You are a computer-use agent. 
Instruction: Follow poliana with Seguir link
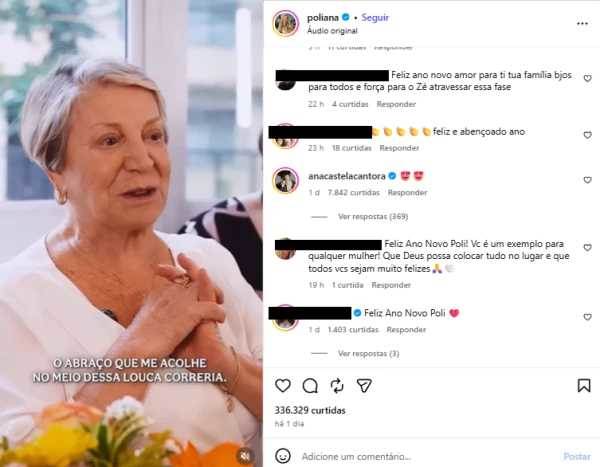click(x=375, y=18)
